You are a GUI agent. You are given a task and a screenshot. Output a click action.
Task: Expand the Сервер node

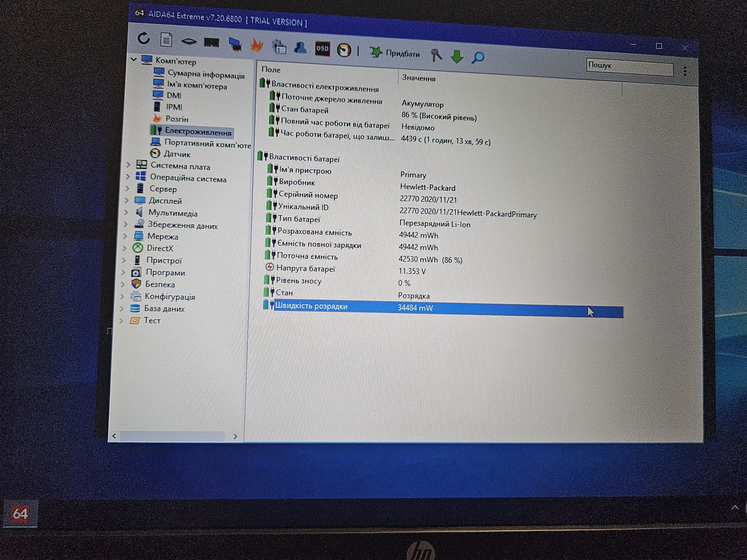(x=127, y=188)
